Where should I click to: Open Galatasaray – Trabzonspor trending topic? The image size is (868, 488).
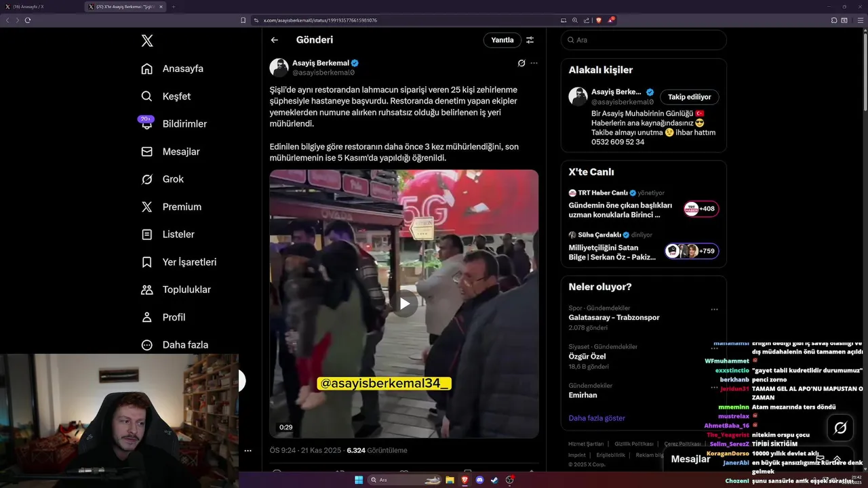click(x=614, y=317)
